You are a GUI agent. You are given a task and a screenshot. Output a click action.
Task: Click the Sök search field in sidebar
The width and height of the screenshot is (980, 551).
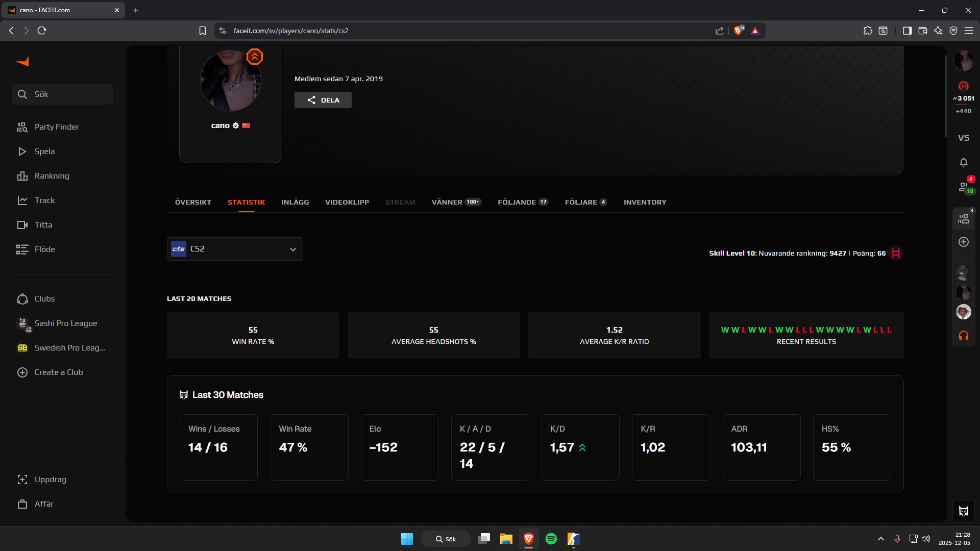(x=63, y=94)
